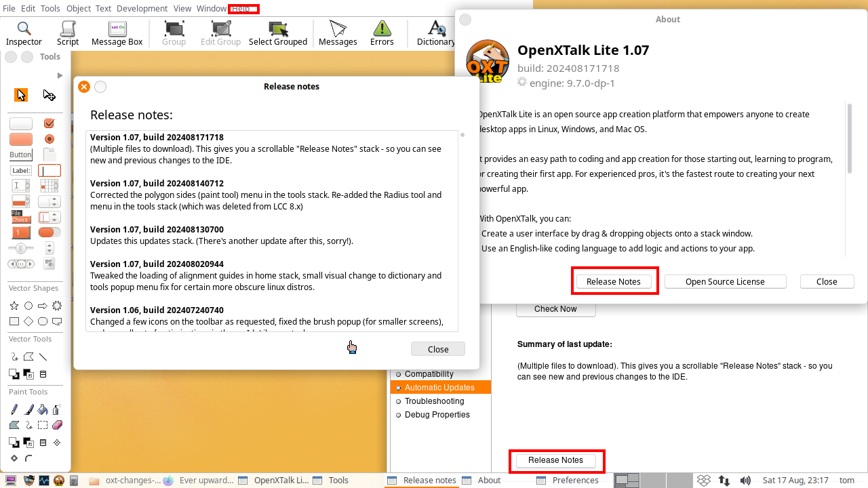
Task: Pick the checkbox control in Tools palette
Action: coord(49,123)
